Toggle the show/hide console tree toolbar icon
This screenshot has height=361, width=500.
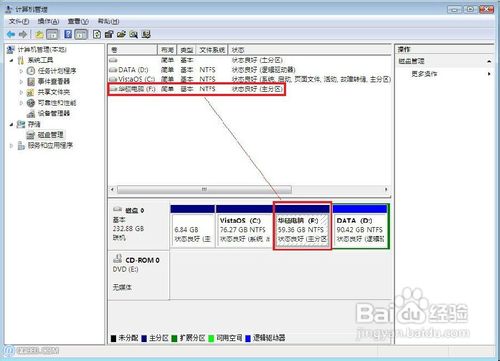pos(52,34)
